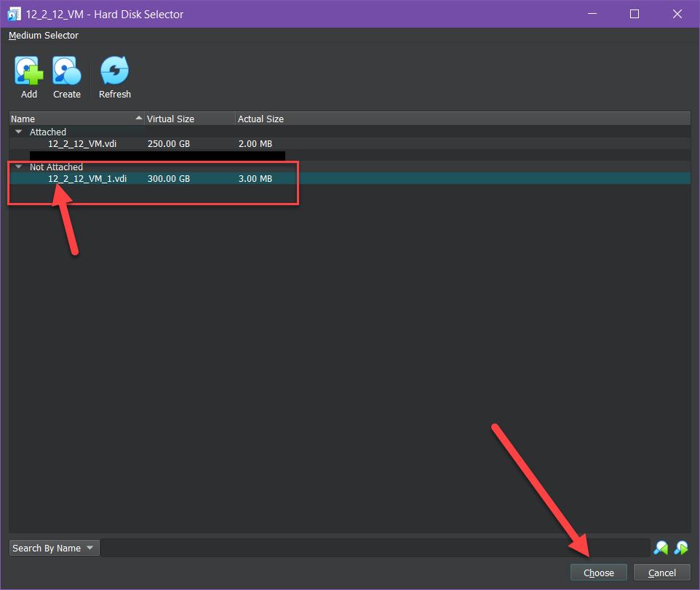Maximize the Hard Disk Selector window
Screen dimensions: 700x590
coord(634,14)
